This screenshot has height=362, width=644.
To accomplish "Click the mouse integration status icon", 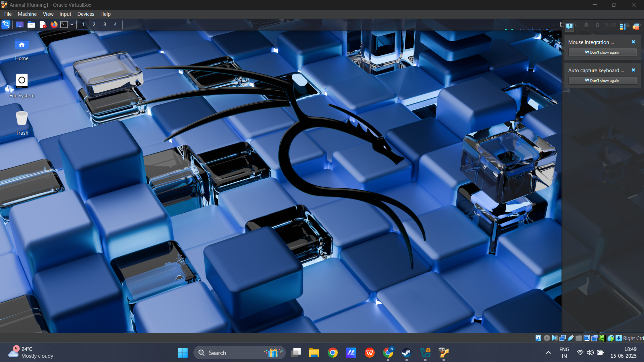I will point(611,338).
